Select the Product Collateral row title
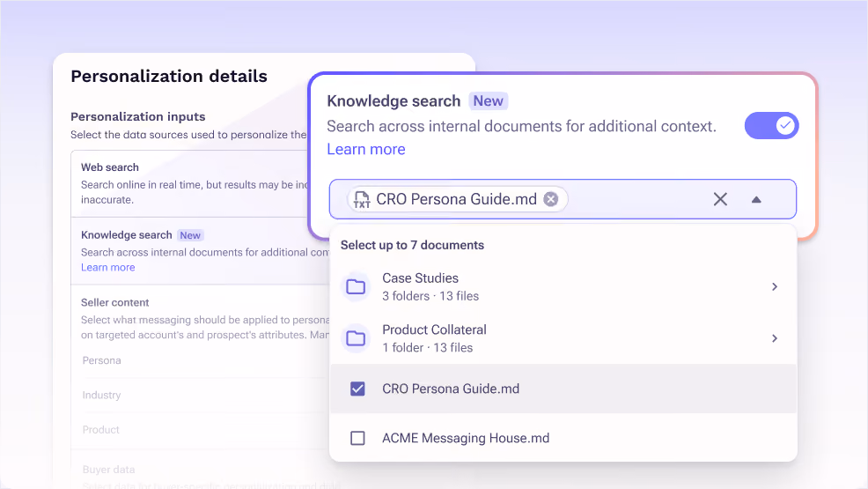The image size is (868, 489). click(x=434, y=330)
